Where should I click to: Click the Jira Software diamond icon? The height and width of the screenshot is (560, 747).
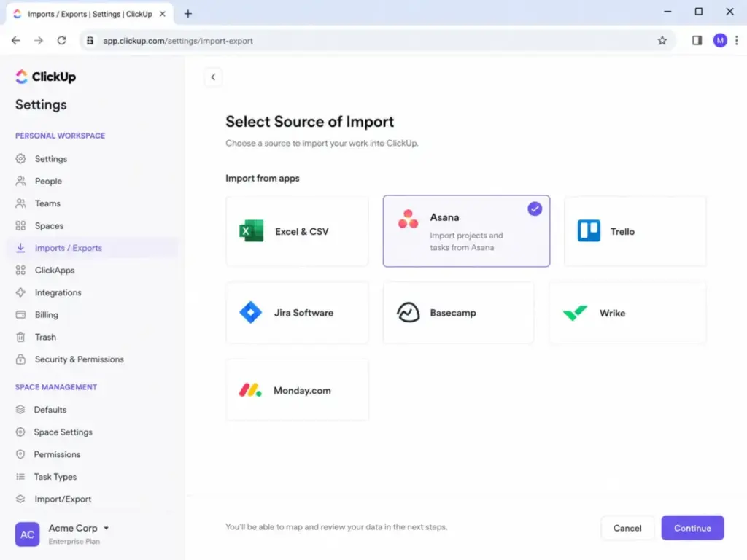[x=251, y=313]
